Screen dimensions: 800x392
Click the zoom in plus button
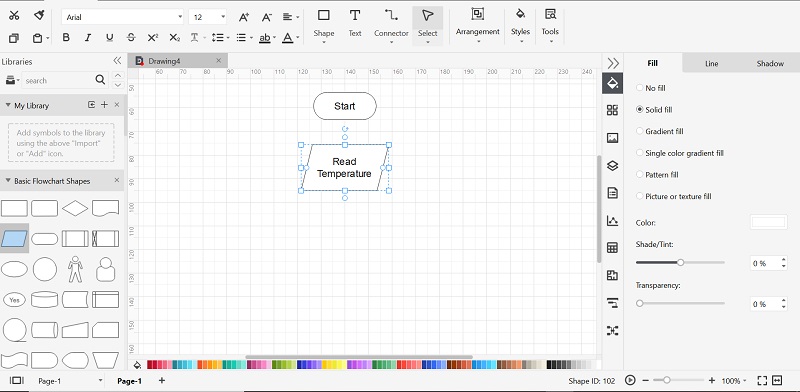click(712, 380)
